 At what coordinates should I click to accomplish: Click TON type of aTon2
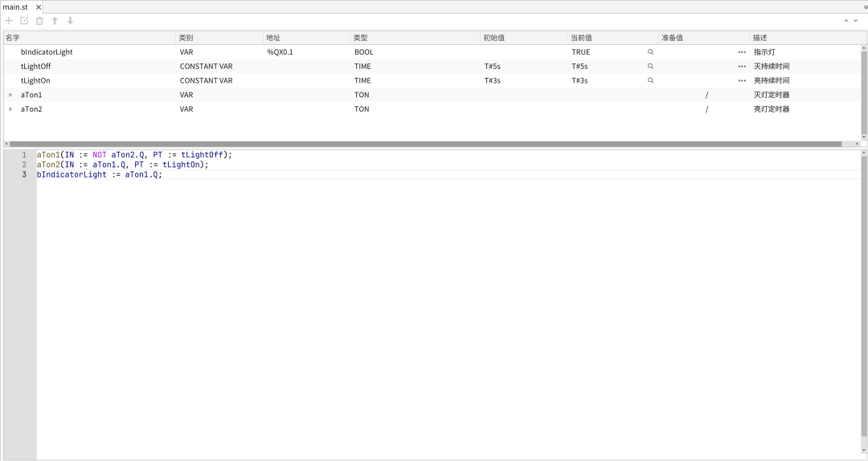click(x=362, y=109)
